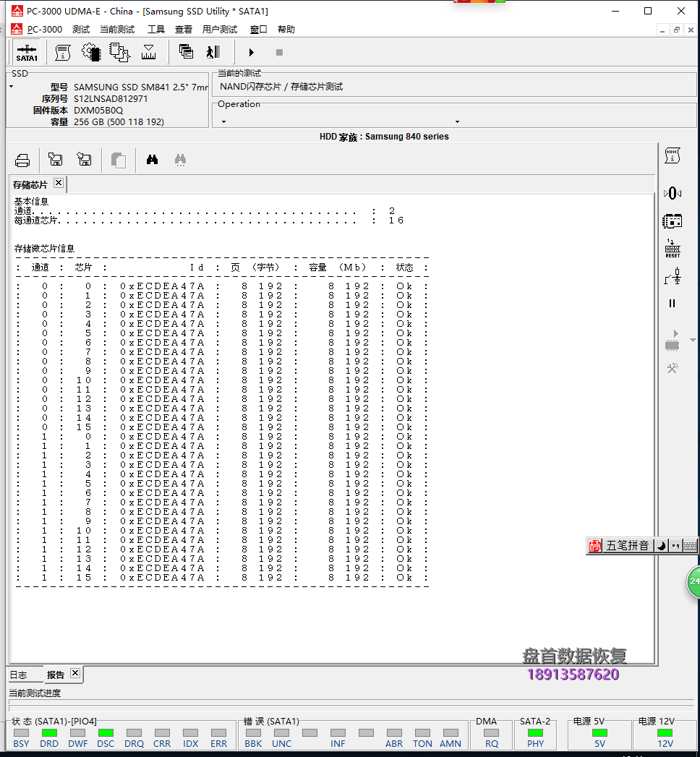Click right sidebar scroll info icon
The image size is (700, 757).
pos(673,155)
